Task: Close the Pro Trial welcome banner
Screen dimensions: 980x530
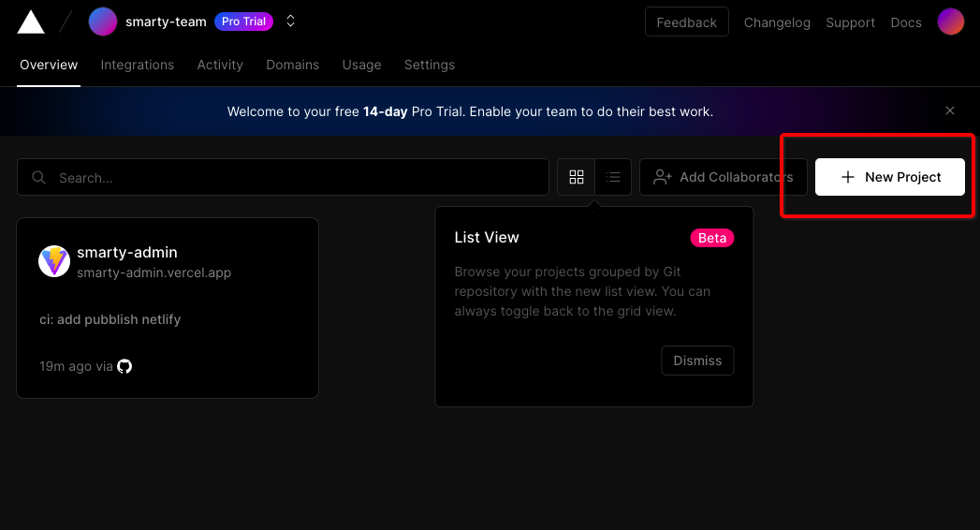Action: [x=950, y=110]
